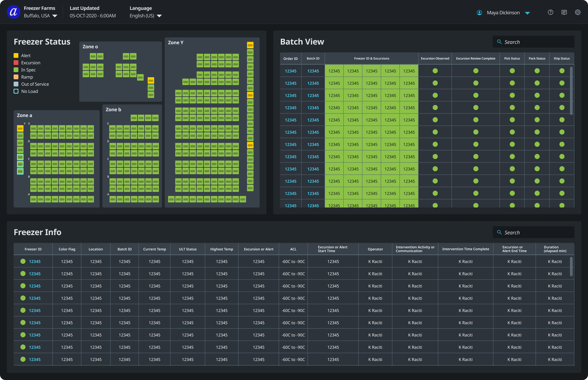The height and width of the screenshot is (380, 588).
Task: Click the Maya Dickinson user avatar icon
Action: (x=479, y=13)
